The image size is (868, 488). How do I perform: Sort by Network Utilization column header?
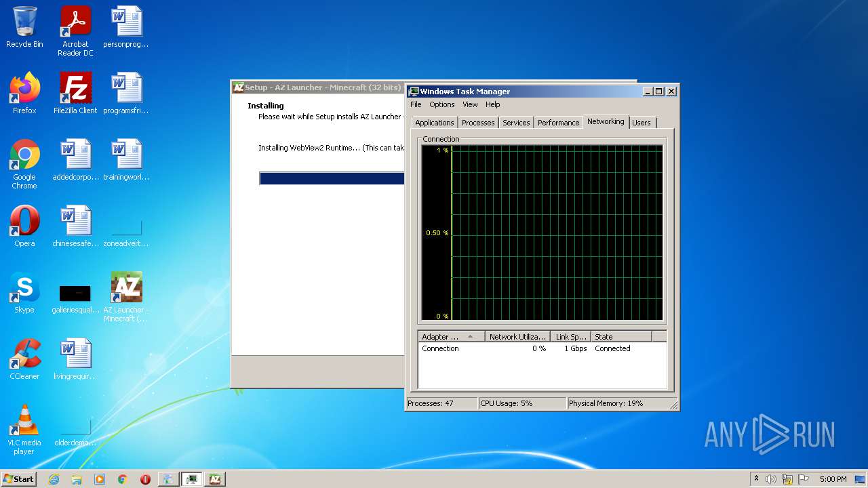point(517,336)
